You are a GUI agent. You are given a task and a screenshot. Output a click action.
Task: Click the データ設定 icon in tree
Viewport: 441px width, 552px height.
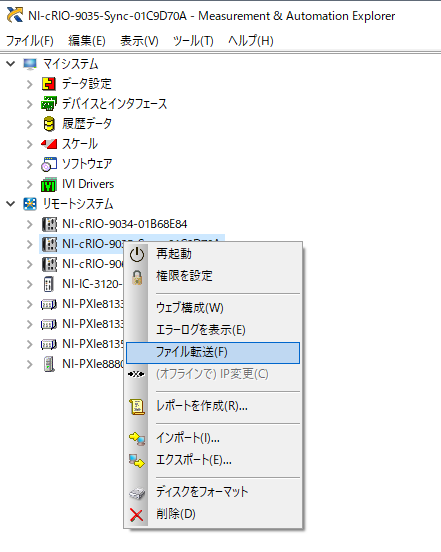(x=49, y=84)
